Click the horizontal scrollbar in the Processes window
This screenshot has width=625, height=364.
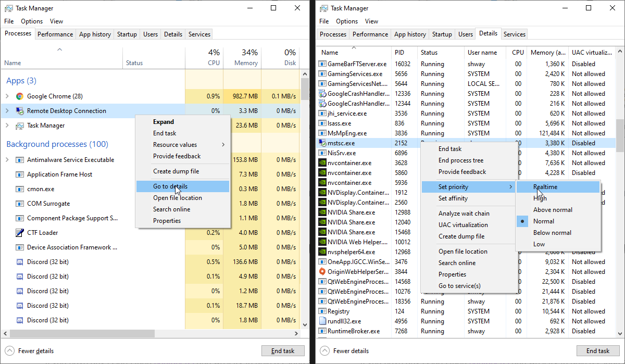(x=150, y=333)
